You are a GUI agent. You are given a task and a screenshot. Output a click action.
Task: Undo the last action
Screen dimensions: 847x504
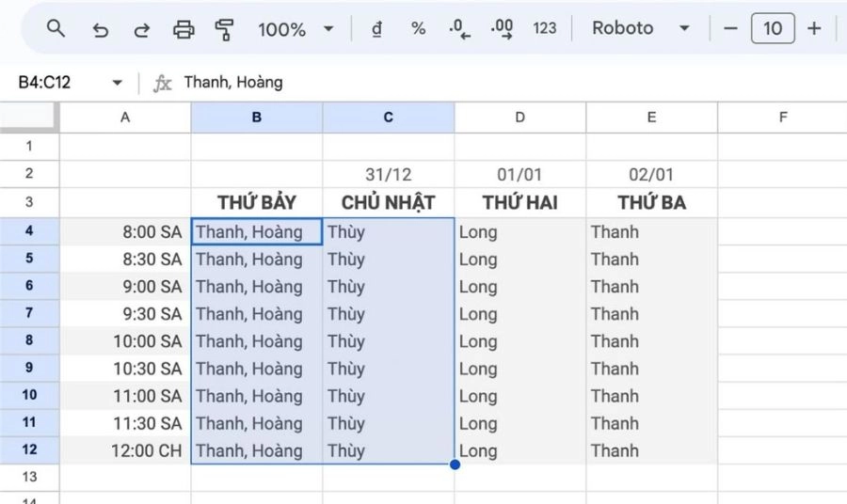tap(101, 29)
